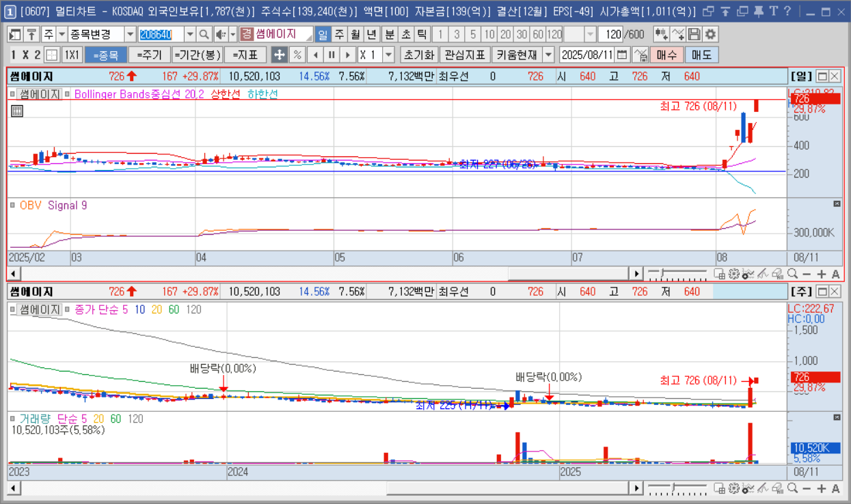Toggle the =지표 sync button

click(x=245, y=55)
